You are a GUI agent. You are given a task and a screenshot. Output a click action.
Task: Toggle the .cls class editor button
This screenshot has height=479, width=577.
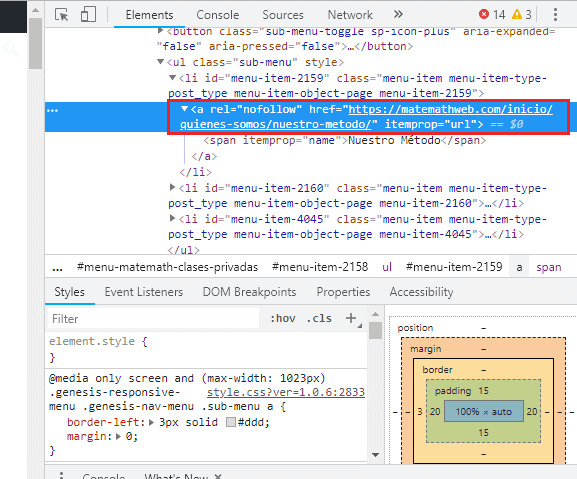click(x=319, y=318)
